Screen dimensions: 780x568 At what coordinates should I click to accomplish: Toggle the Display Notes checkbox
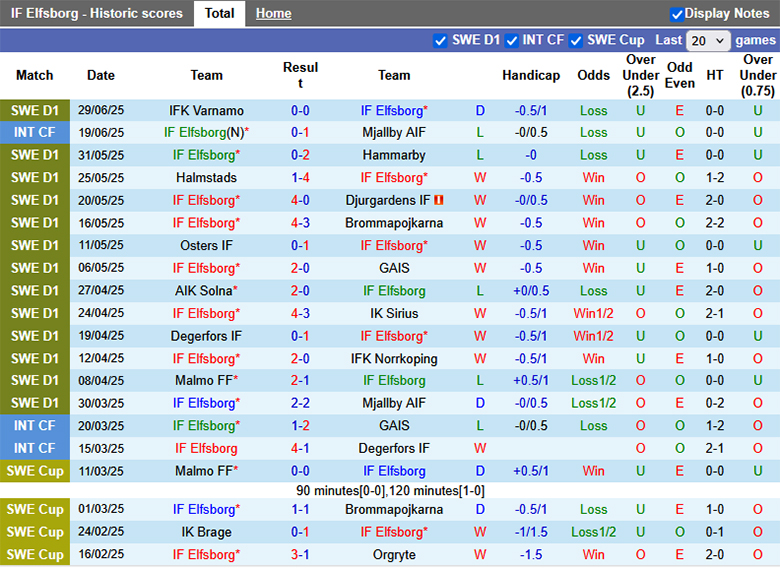pyautogui.click(x=676, y=14)
